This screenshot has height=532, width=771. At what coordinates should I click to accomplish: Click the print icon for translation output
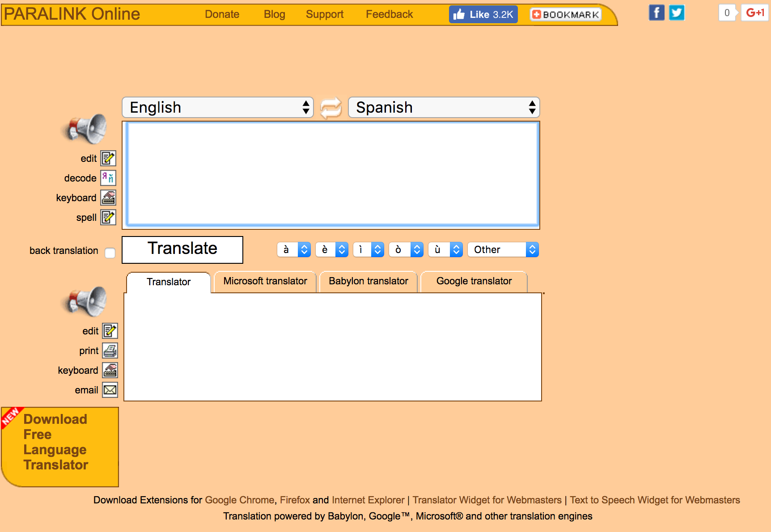110,350
